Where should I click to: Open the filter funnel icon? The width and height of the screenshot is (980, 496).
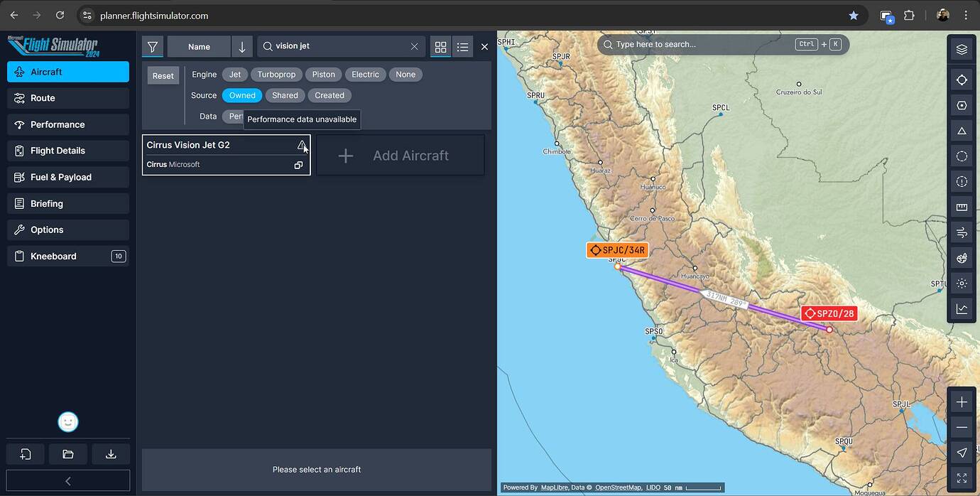click(x=153, y=47)
